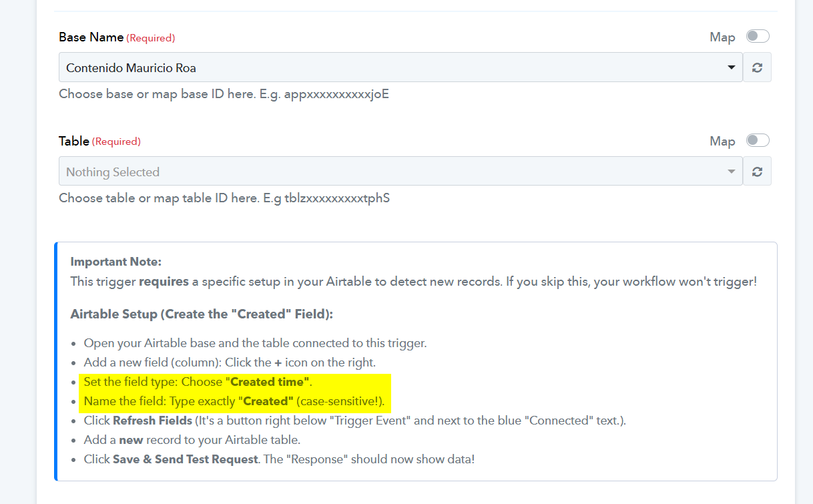This screenshot has height=504, width=813.
Task: Click the Important Note heading
Action: [116, 262]
